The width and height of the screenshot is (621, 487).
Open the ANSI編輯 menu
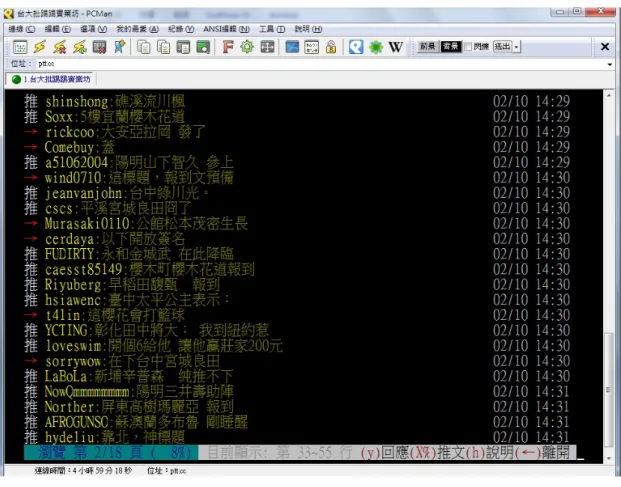coord(226,29)
